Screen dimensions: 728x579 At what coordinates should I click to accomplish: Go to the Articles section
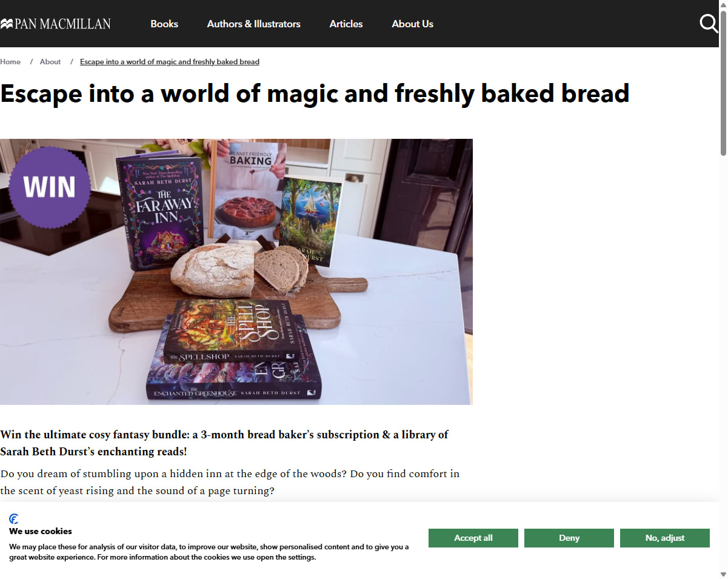pyautogui.click(x=346, y=24)
